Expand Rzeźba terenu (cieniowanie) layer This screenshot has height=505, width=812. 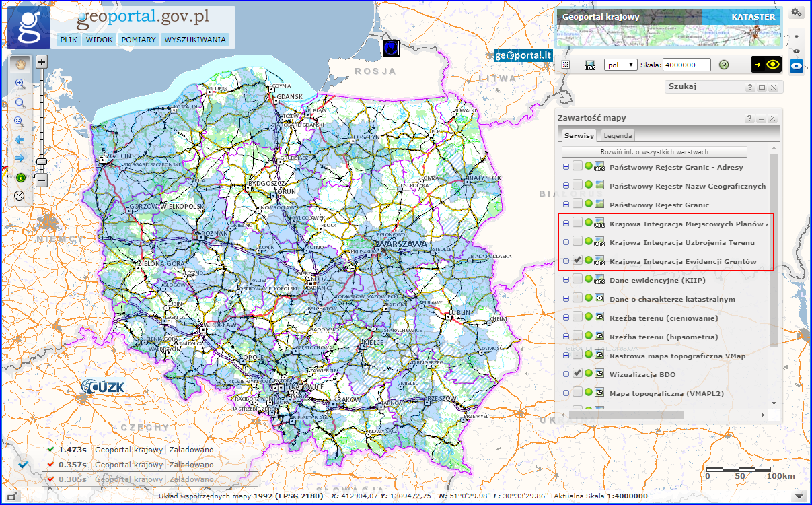click(566, 317)
